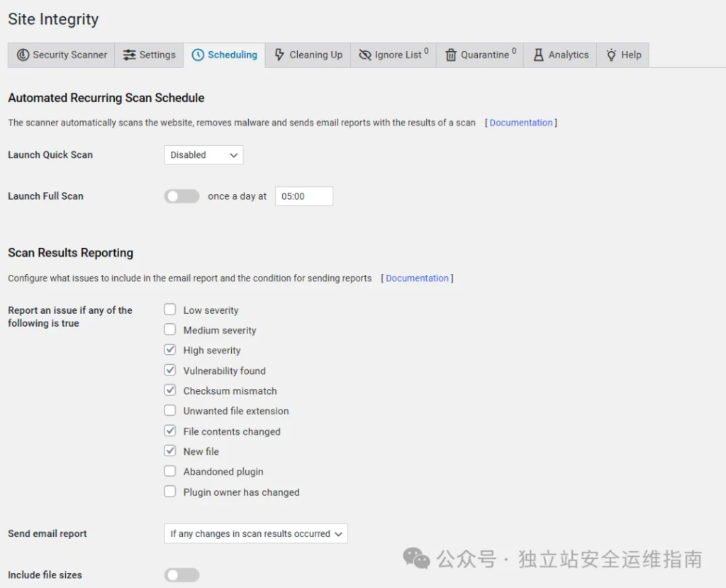Viewport: 726px width, 588px height.
Task: Click the 05:00 scan time field
Action: point(303,196)
